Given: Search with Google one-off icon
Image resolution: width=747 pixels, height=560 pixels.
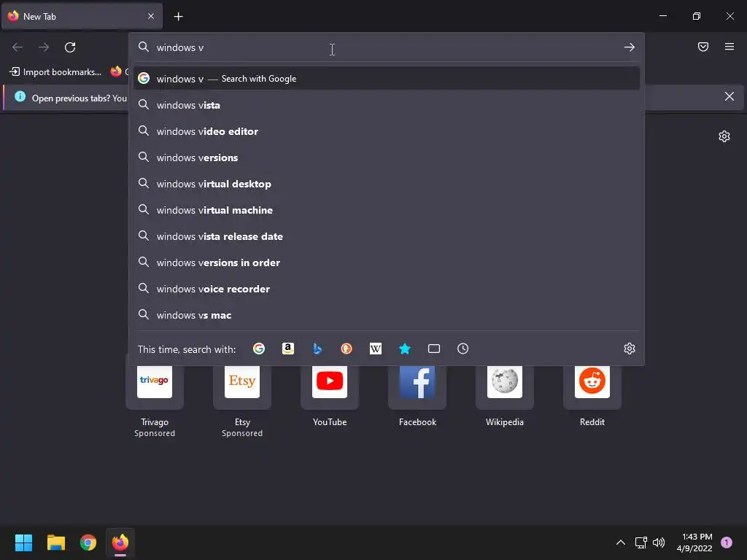Looking at the screenshot, I should [259, 349].
